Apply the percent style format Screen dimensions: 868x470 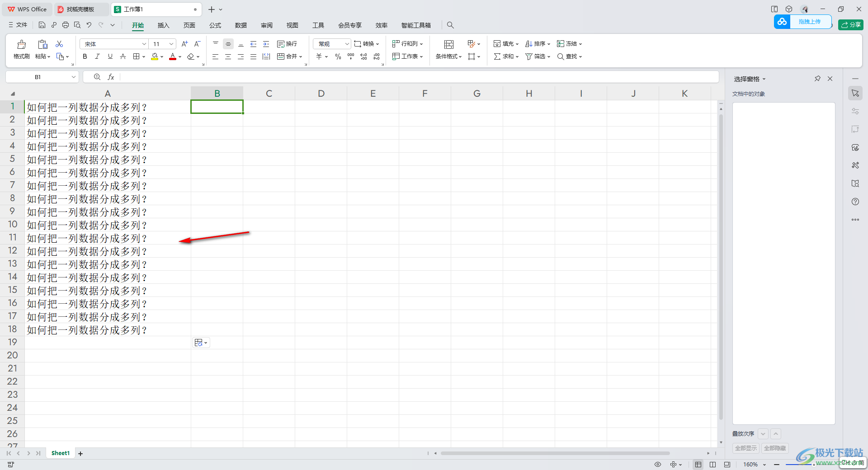point(338,56)
